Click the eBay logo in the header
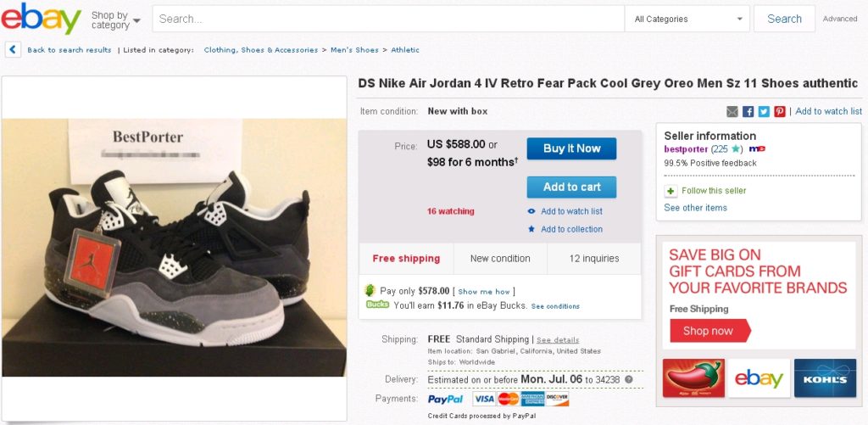Viewport: 868px width, 425px height. 41,19
